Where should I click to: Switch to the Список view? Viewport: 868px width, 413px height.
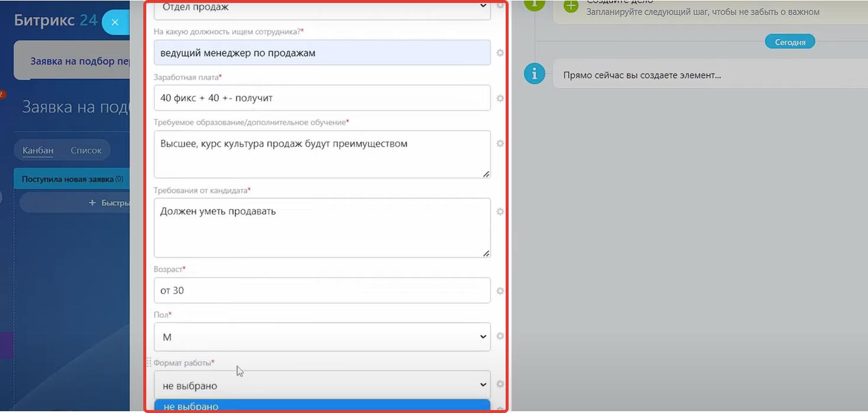pos(86,151)
